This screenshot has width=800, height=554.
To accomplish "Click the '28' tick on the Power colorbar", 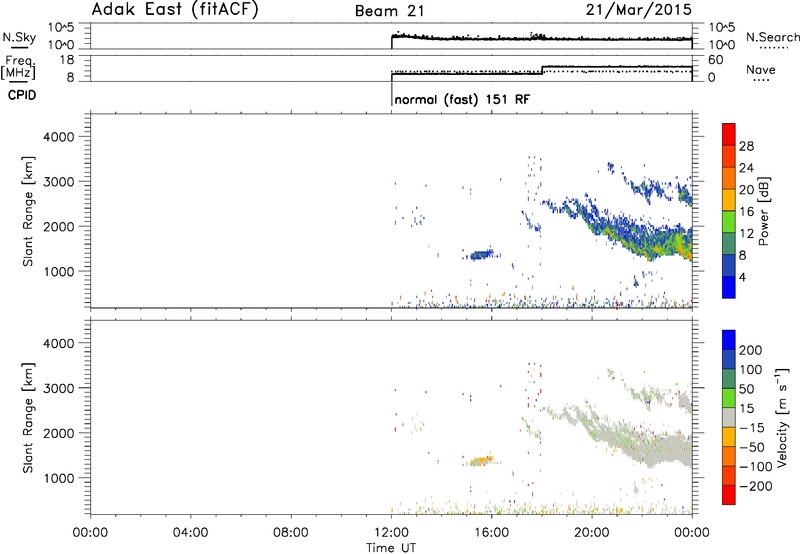I will pos(746,146).
